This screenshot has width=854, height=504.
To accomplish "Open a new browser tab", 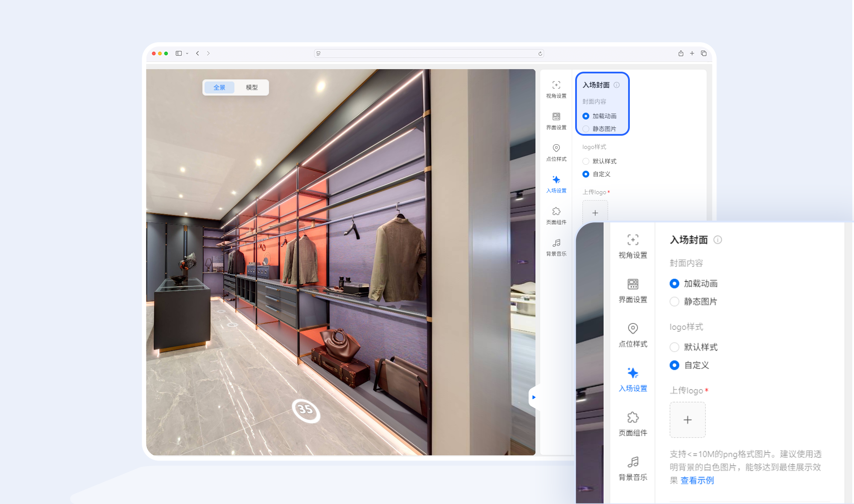I will pyautogui.click(x=692, y=53).
